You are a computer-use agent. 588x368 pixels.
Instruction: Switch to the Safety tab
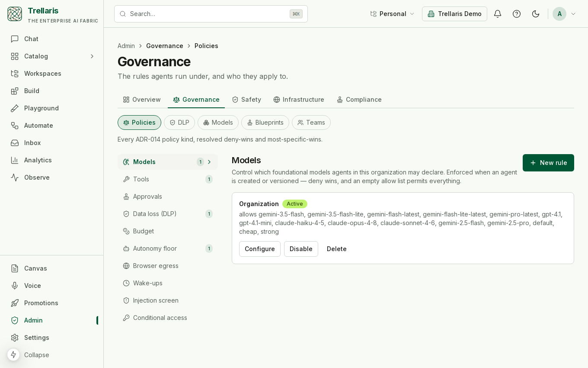[x=246, y=100]
